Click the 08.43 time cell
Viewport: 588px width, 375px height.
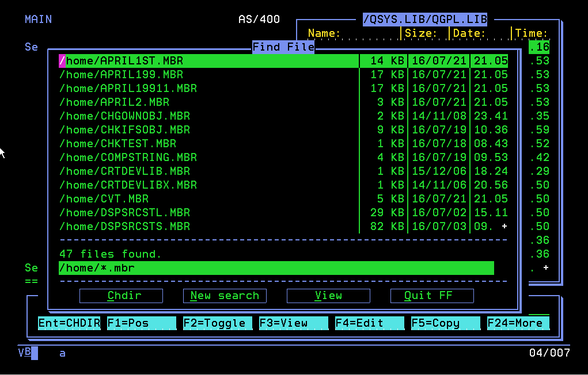pos(491,144)
